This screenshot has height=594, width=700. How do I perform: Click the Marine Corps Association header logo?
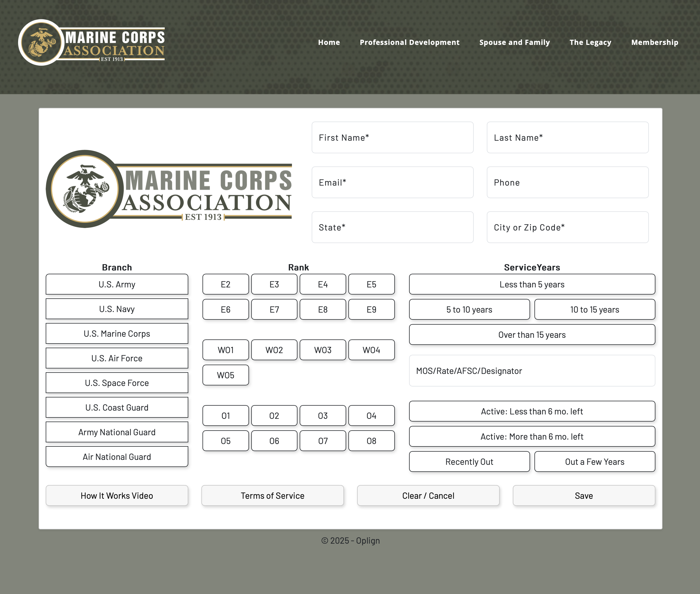coord(91,42)
